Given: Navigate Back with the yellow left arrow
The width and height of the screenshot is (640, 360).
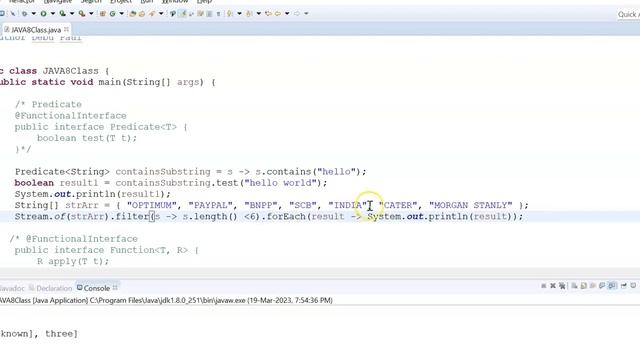Looking at the screenshot, I should (x=278, y=13).
